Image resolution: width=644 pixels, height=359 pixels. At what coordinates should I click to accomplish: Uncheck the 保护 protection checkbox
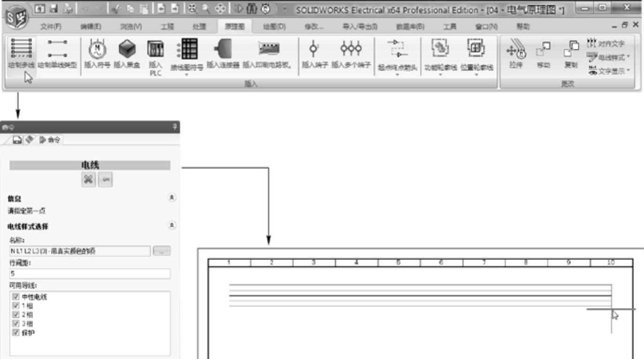tap(15, 332)
